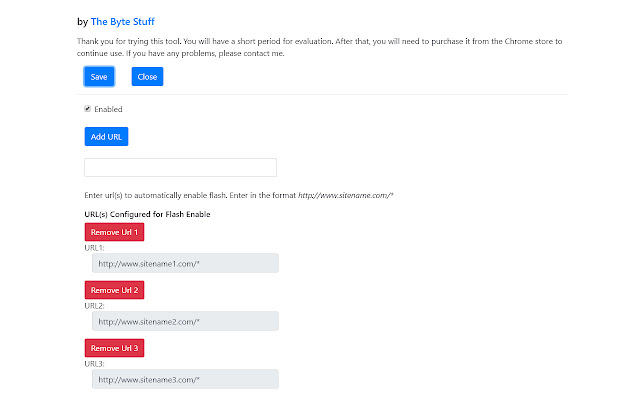Select the sitename2.com URL field
640x400 pixels.
point(185,321)
